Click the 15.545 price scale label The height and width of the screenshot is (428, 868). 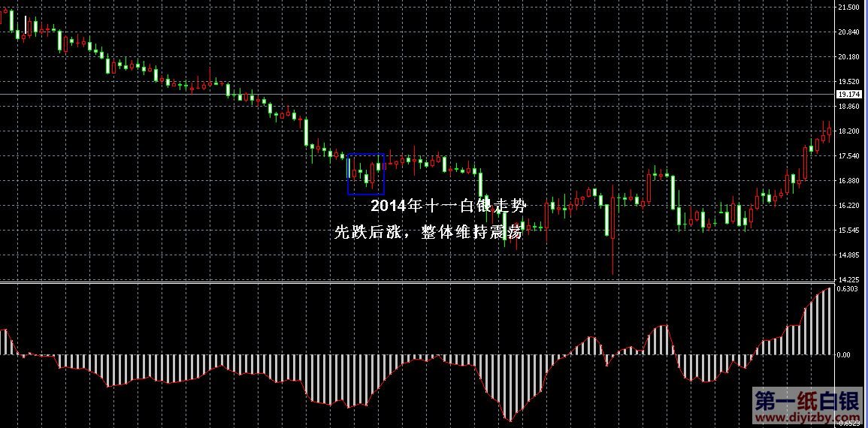pos(849,231)
